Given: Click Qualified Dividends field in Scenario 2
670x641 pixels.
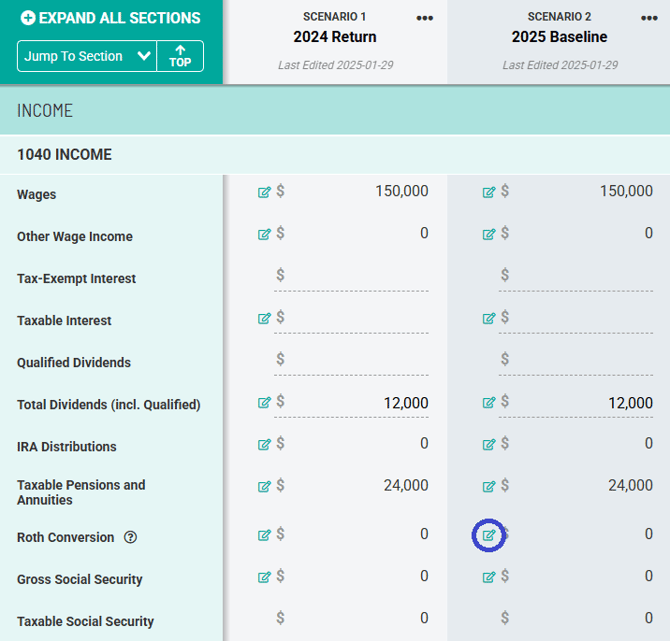Looking at the screenshot, I should coord(577,360).
